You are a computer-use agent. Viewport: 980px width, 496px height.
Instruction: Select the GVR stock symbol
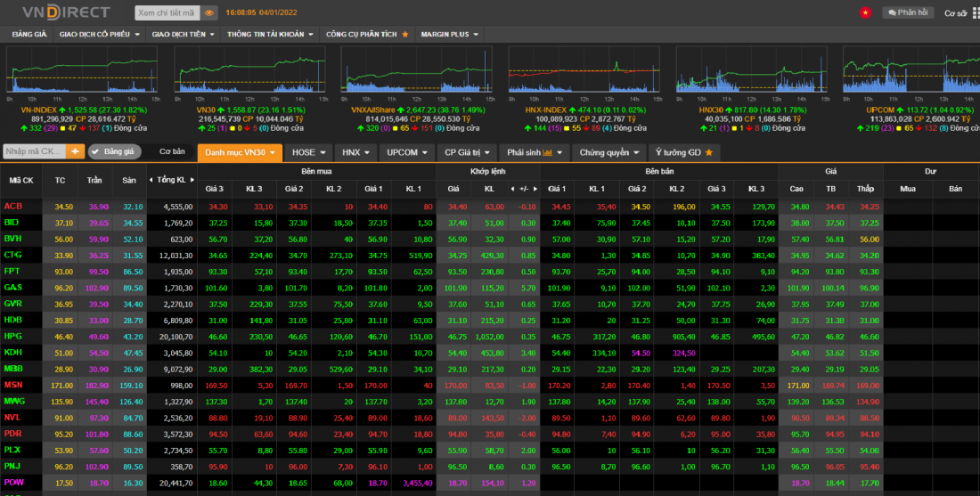(13, 304)
